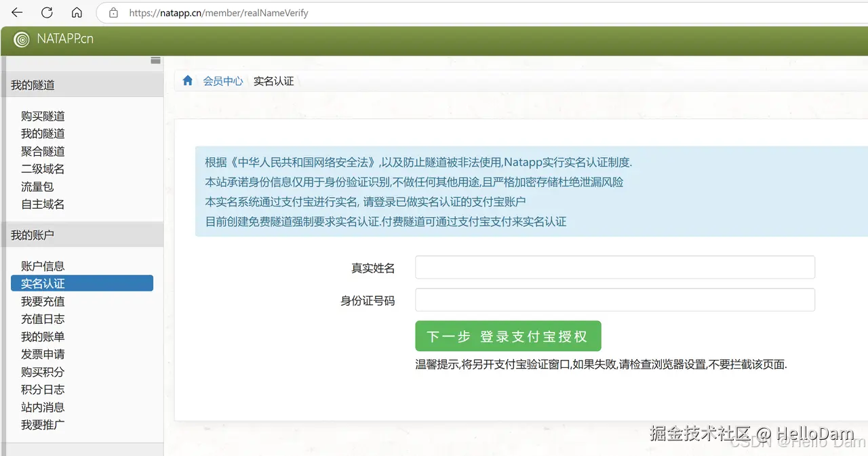Open 发票申请
The width and height of the screenshot is (868, 456).
pos(43,354)
